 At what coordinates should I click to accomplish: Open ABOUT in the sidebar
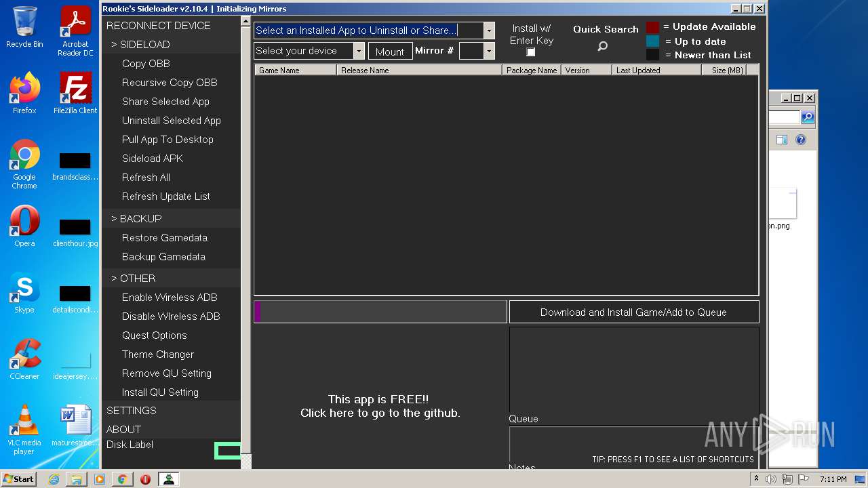click(x=123, y=430)
